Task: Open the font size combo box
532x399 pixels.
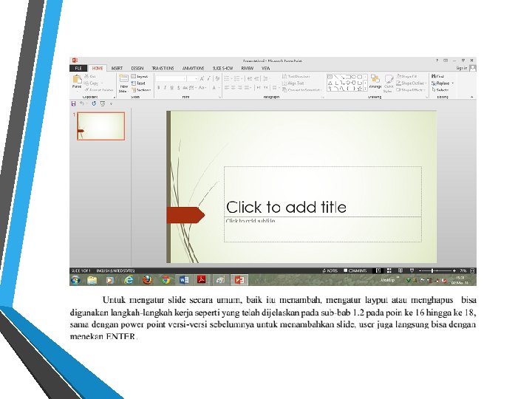Action: [192, 79]
